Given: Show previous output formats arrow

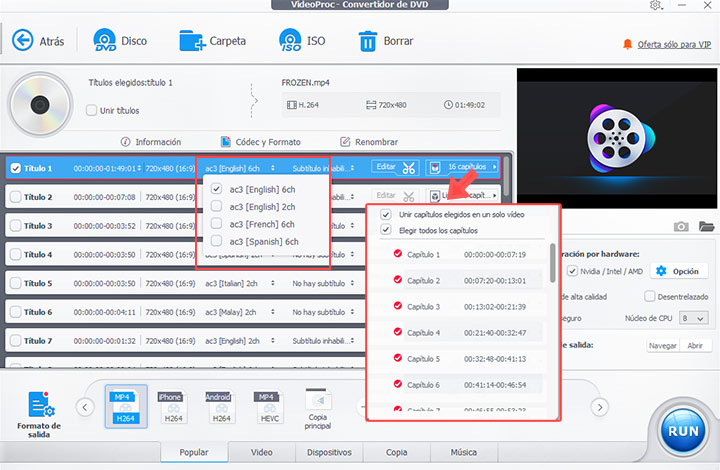Looking at the screenshot, I should point(85,407).
